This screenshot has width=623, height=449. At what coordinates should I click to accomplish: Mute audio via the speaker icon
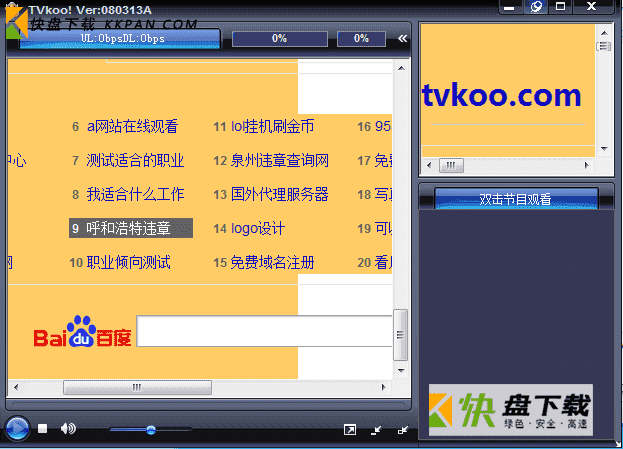point(68,428)
